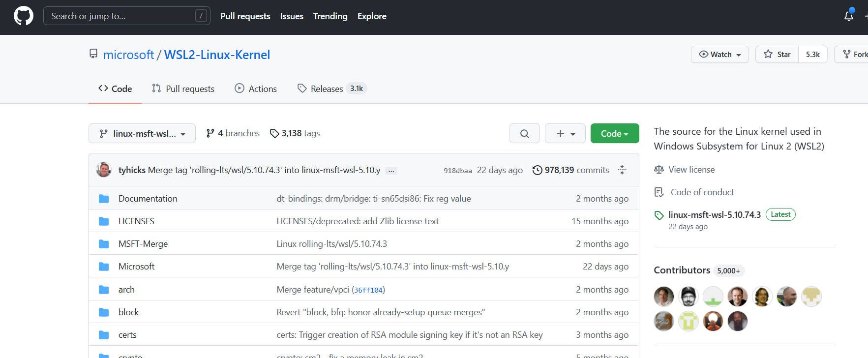Open Explore in top navigation
This screenshot has height=358, width=868.
372,16
